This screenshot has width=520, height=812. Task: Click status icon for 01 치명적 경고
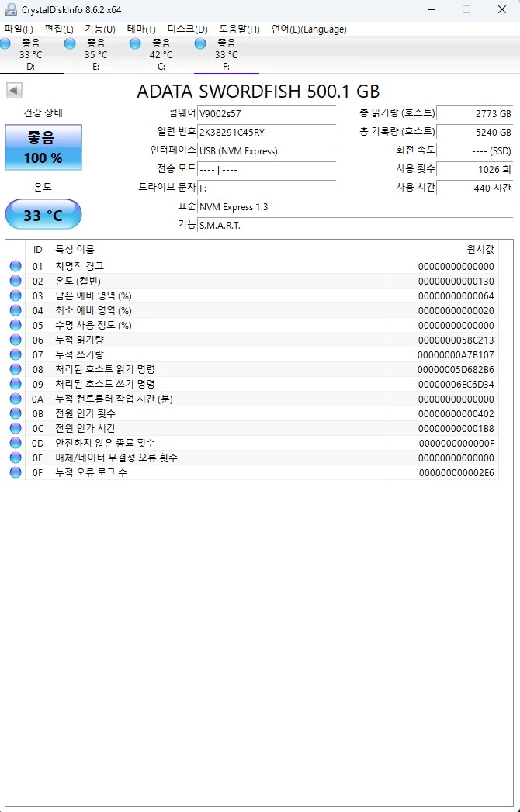tap(16, 266)
